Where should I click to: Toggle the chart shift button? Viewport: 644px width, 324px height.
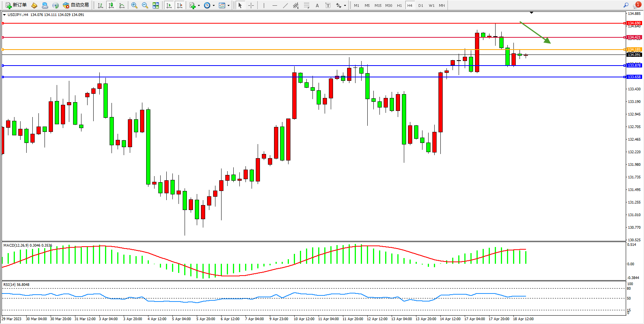click(180, 5)
